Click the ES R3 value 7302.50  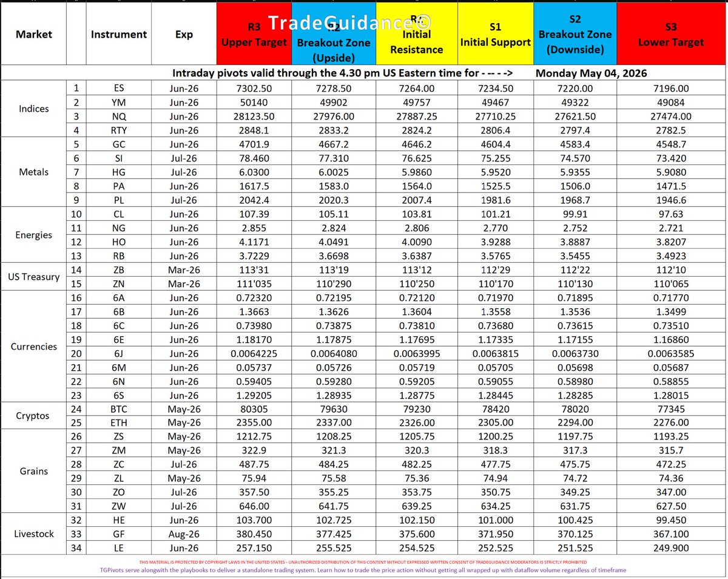point(255,88)
